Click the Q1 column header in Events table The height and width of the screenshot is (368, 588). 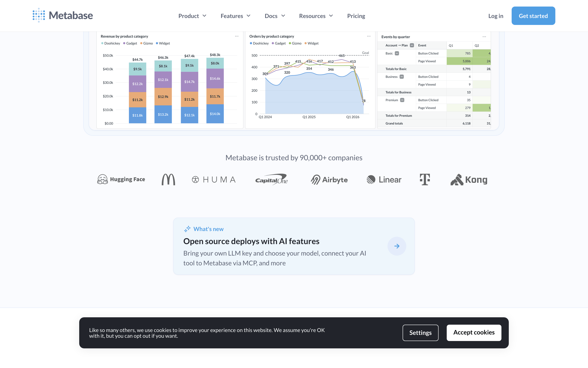click(459, 46)
